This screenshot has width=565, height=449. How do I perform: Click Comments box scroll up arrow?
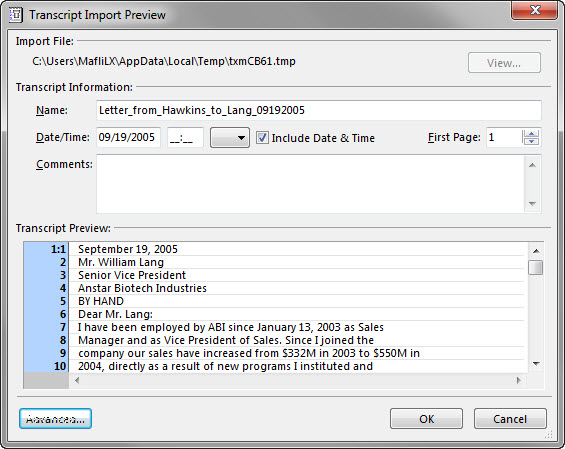[532, 165]
